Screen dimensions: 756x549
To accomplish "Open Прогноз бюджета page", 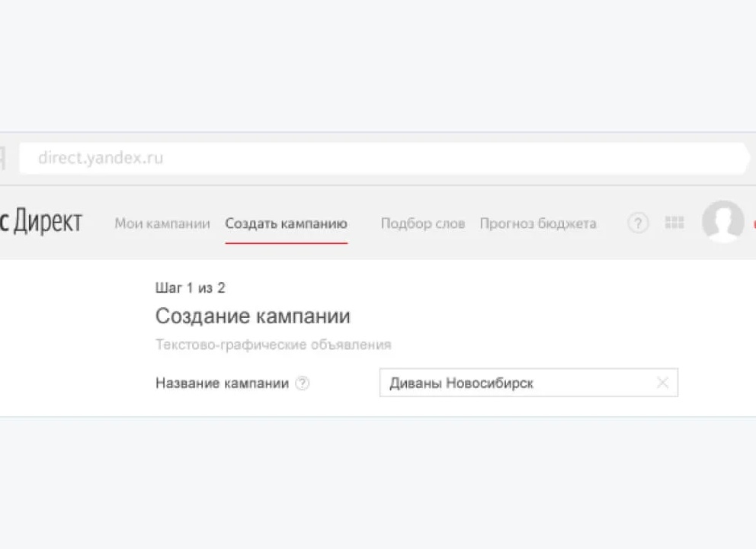I will pos(537,223).
